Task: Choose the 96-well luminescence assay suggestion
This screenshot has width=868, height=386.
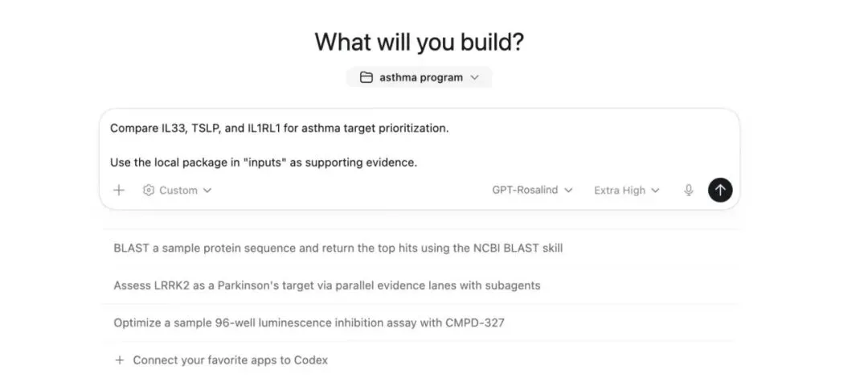Action: (x=309, y=322)
